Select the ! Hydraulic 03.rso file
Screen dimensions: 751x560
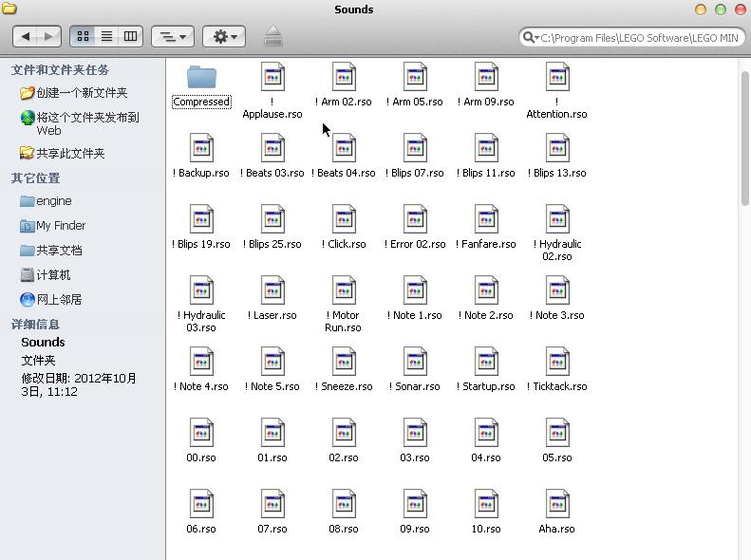click(x=201, y=305)
